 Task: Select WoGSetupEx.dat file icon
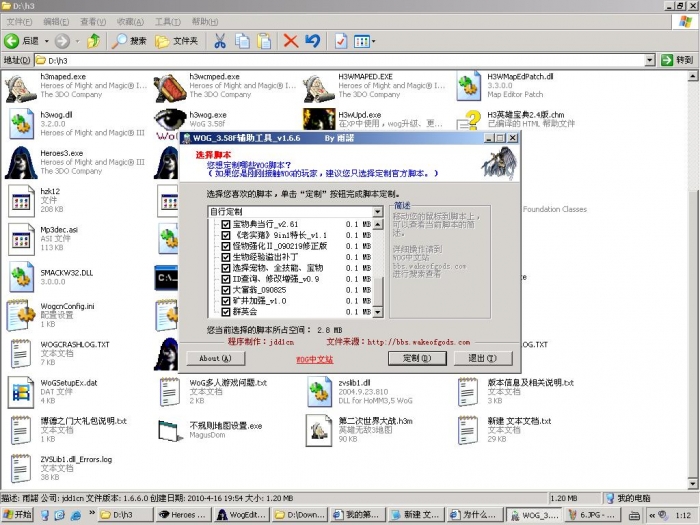tap(21, 393)
